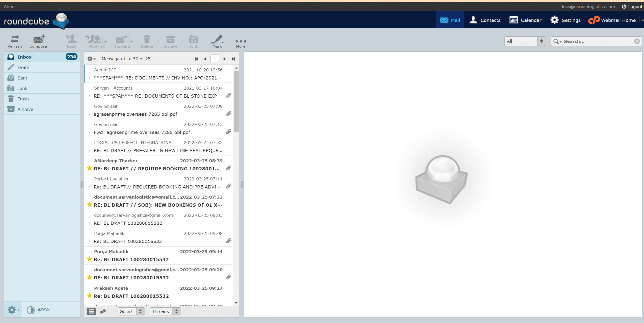This screenshot has height=323, width=644.
Task: Click the More actions icon
Action: [240, 41]
